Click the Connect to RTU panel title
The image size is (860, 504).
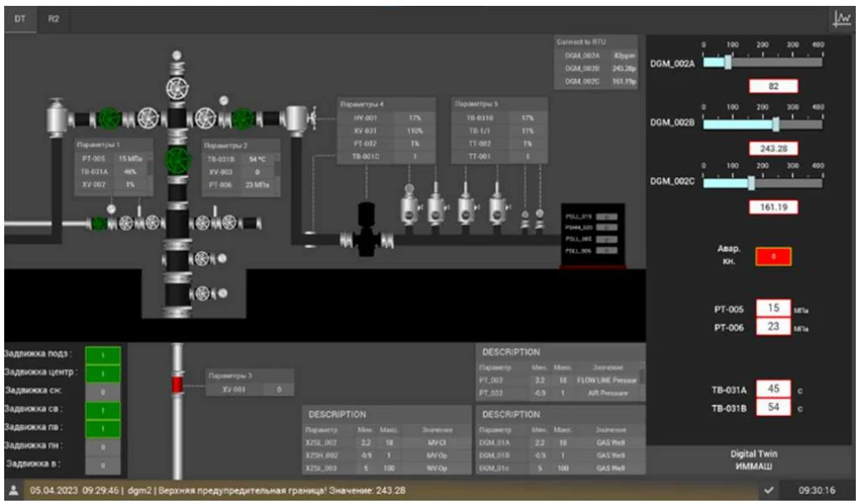(x=581, y=42)
